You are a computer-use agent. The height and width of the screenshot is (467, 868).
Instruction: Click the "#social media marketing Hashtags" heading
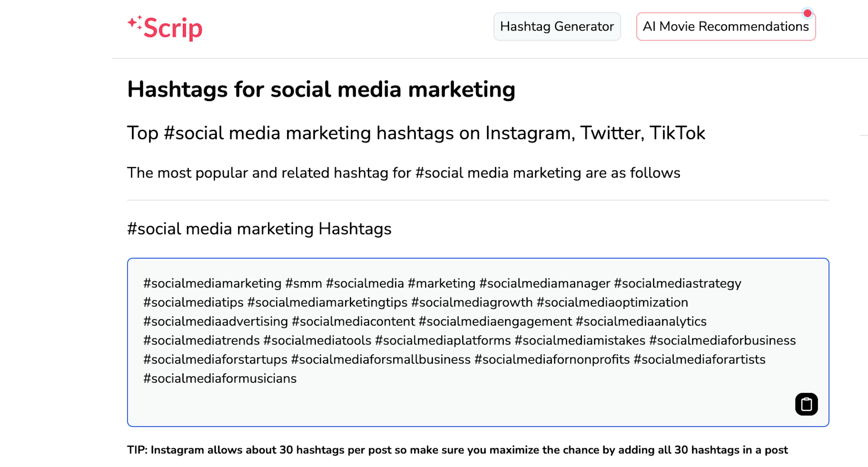point(259,229)
